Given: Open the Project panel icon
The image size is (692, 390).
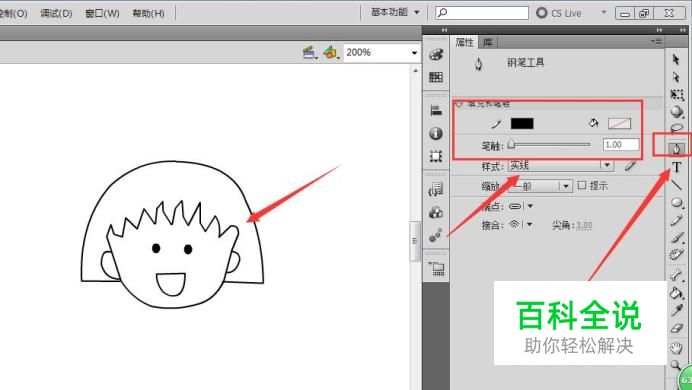Looking at the screenshot, I should coord(436,268).
